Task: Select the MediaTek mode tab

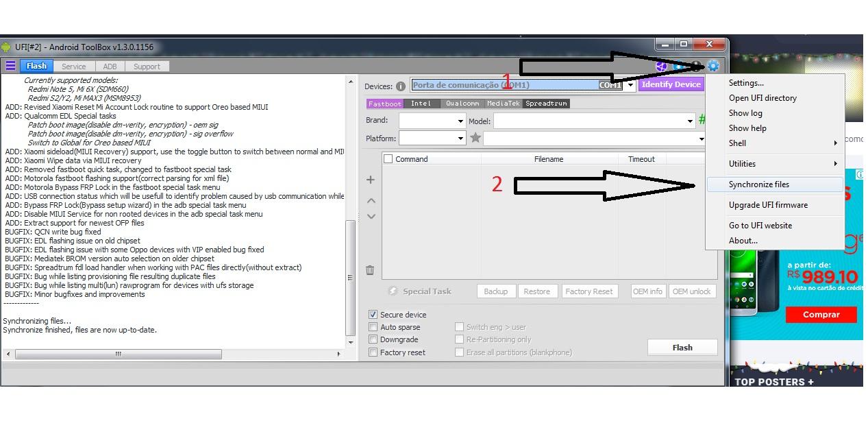Action: (503, 104)
